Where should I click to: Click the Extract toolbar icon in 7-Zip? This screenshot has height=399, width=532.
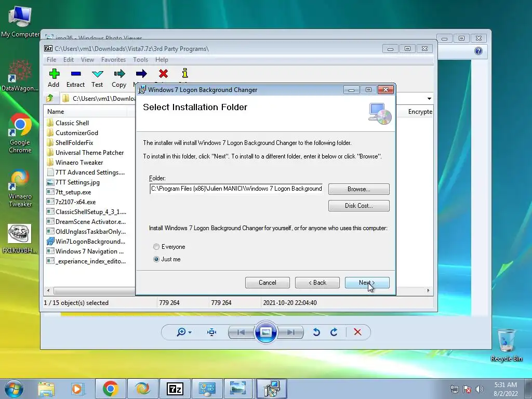[x=76, y=74]
